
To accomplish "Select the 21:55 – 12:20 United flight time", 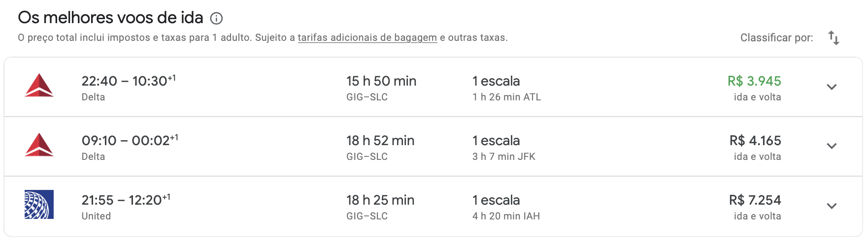I will [x=126, y=200].
